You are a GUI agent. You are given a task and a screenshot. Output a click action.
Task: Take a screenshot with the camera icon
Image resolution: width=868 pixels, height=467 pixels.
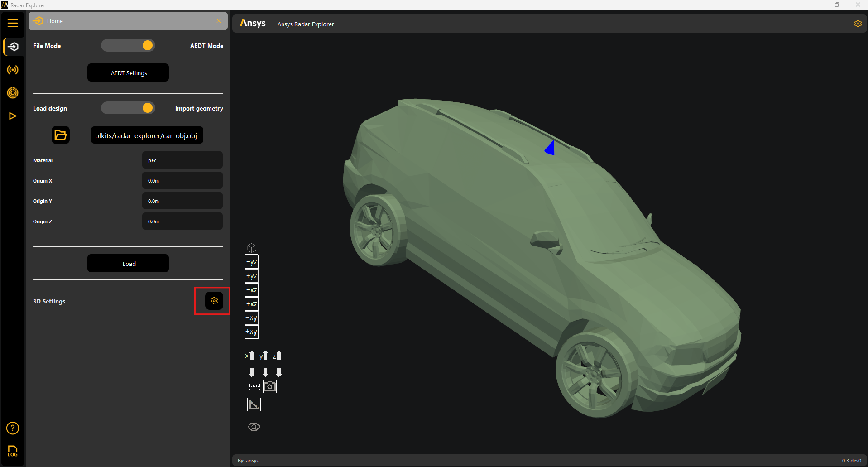pos(270,386)
